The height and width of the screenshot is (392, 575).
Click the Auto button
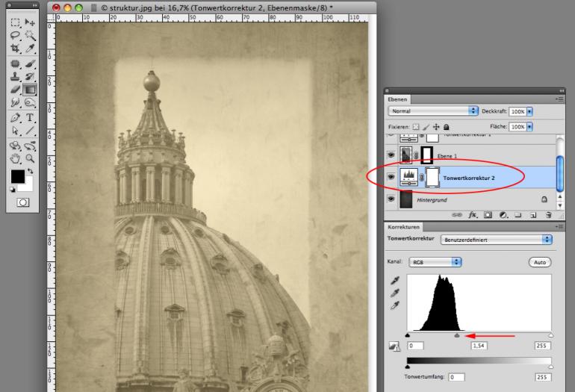click(540, 262)
